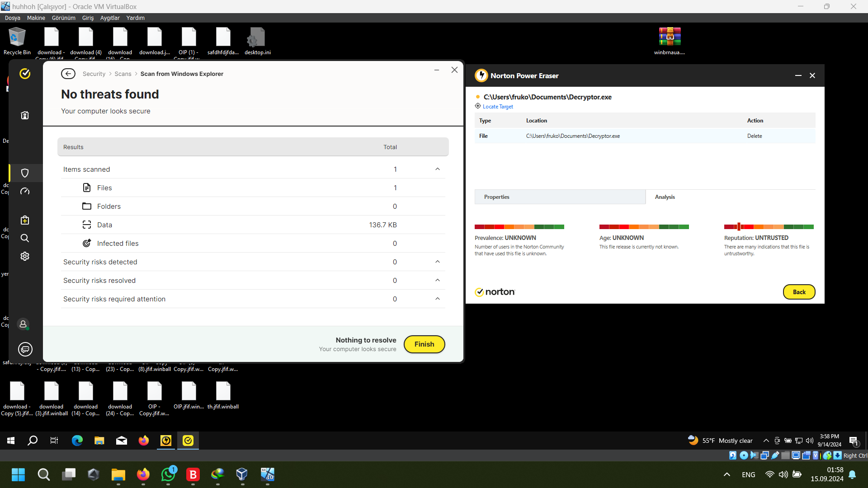Click the Infected files row
Screen dimensions: 868x488
[x=253, y=243]
